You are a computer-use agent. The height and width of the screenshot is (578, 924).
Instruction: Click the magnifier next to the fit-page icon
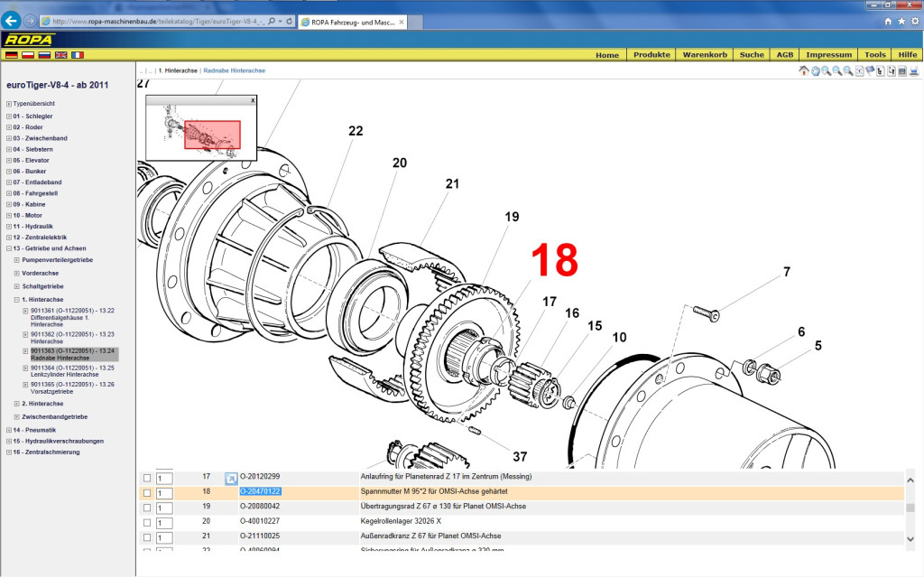(848, 71)
